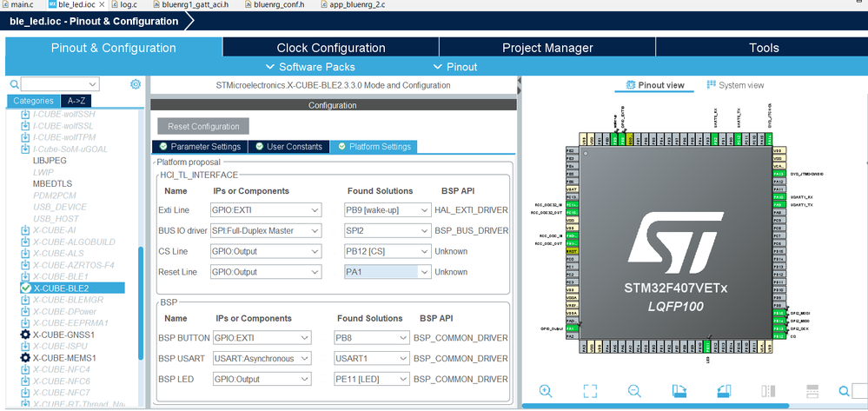Image resolution: width=868 pixels, height=411 pixels.
Task: Open the CS Line GPIO:Output dropdown
Action: coord(266,251)
